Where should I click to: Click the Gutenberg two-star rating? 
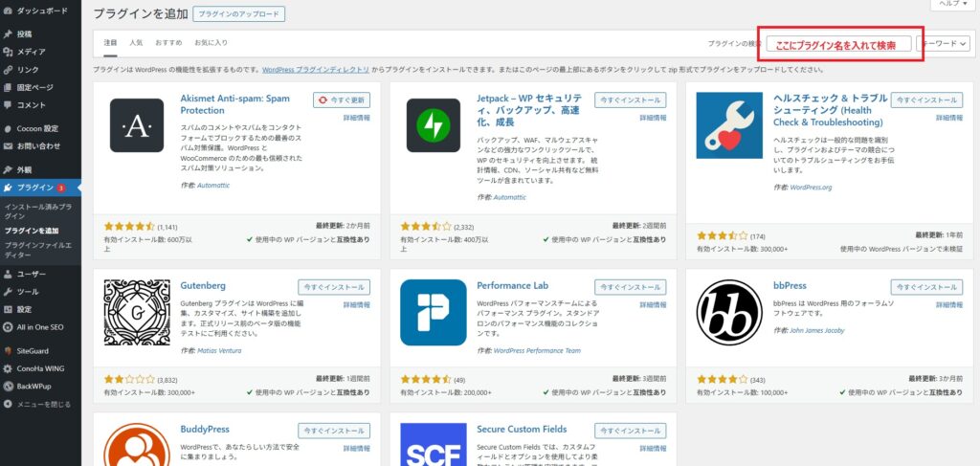click(129, 379)
